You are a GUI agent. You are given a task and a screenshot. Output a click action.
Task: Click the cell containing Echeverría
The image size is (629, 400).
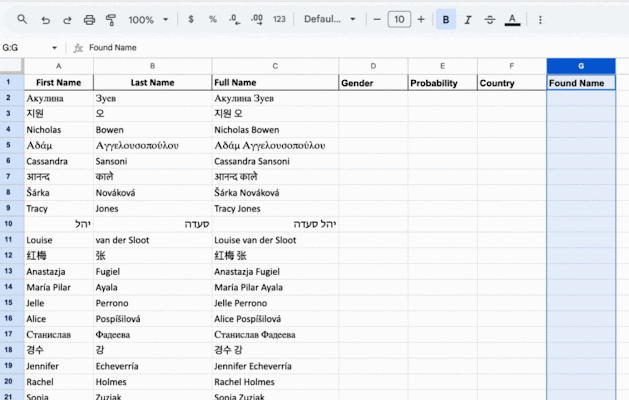point(152,366)
